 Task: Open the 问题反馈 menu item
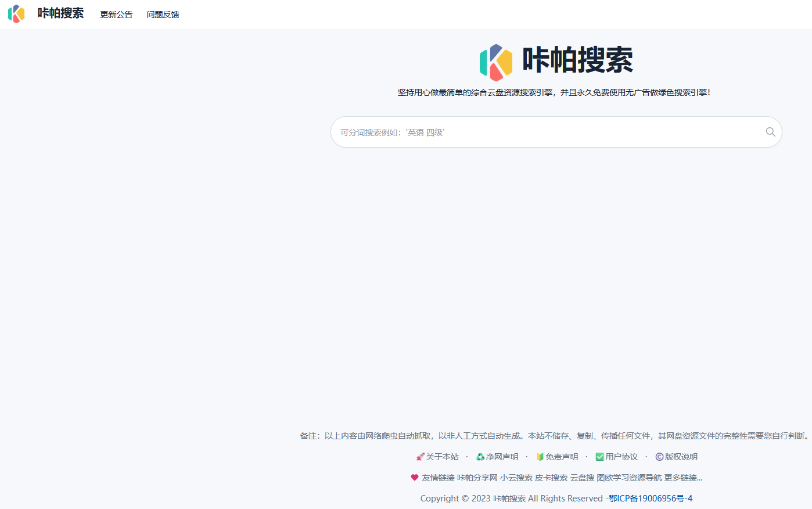(163, 15)
